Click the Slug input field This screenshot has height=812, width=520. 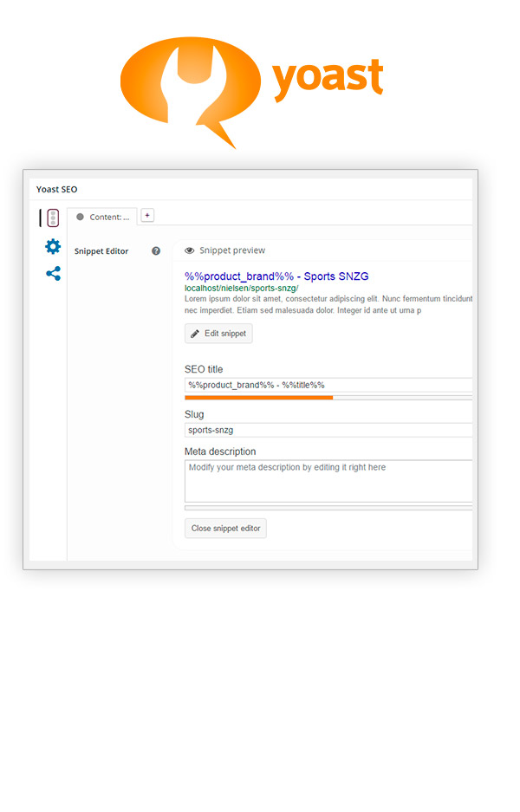pos(328,430)
